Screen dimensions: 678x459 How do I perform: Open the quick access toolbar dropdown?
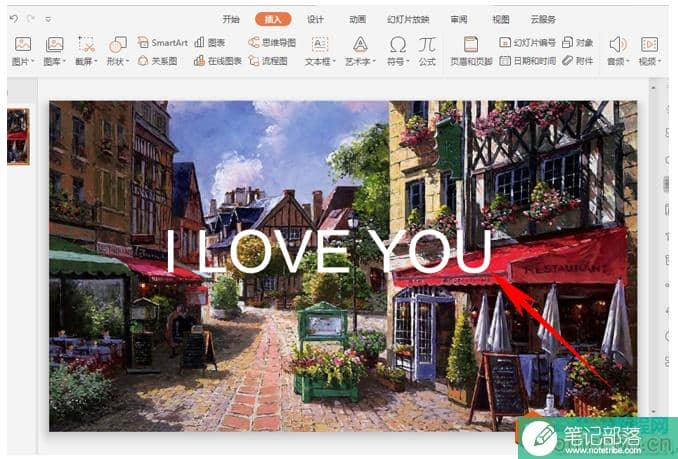pyautogui.click(x=48, y=19)
